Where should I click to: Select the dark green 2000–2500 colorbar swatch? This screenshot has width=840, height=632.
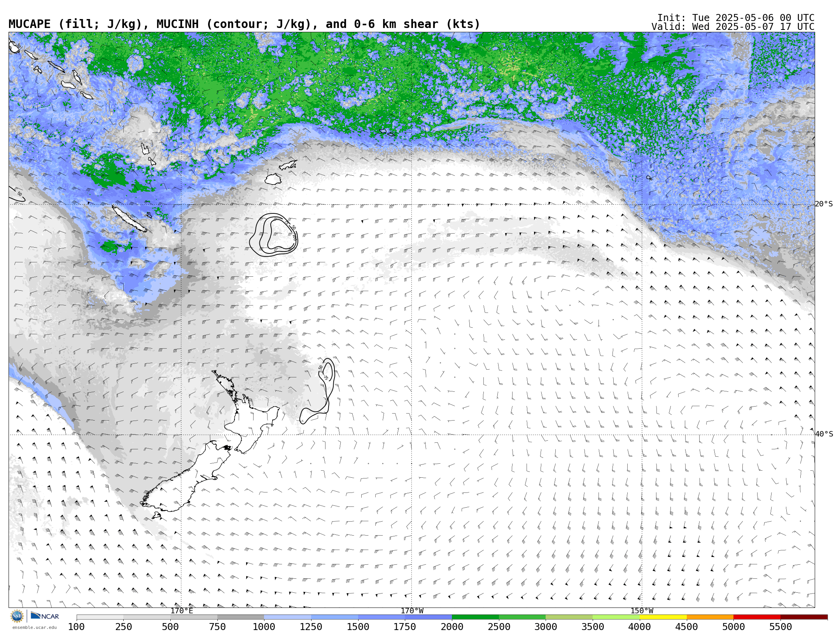(475, 617)
